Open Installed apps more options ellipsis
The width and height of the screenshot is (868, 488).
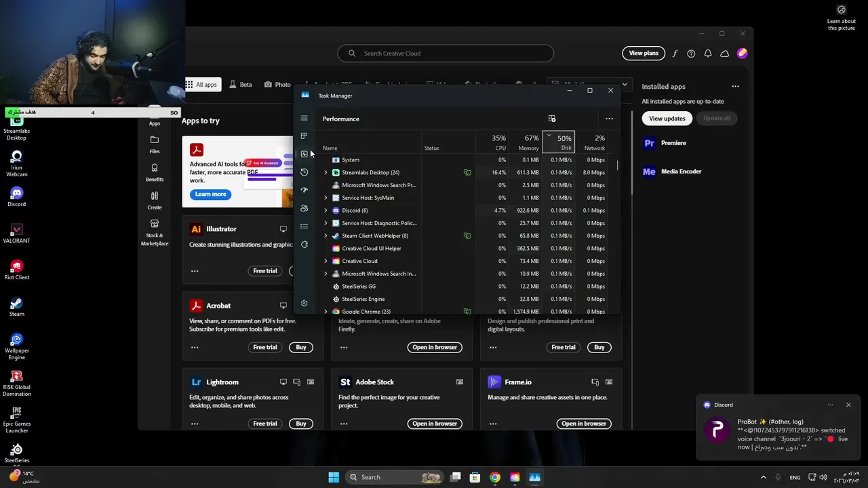(735, 87)
